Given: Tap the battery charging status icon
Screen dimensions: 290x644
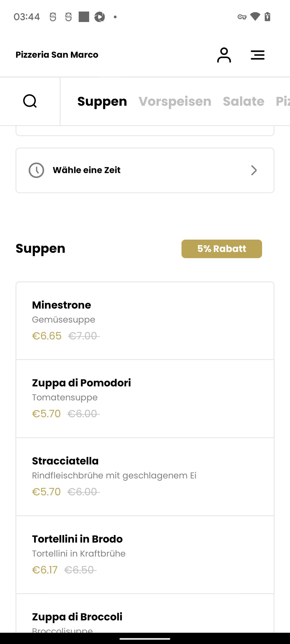Looking at the screenshot, I should click(x=267, y=17).
